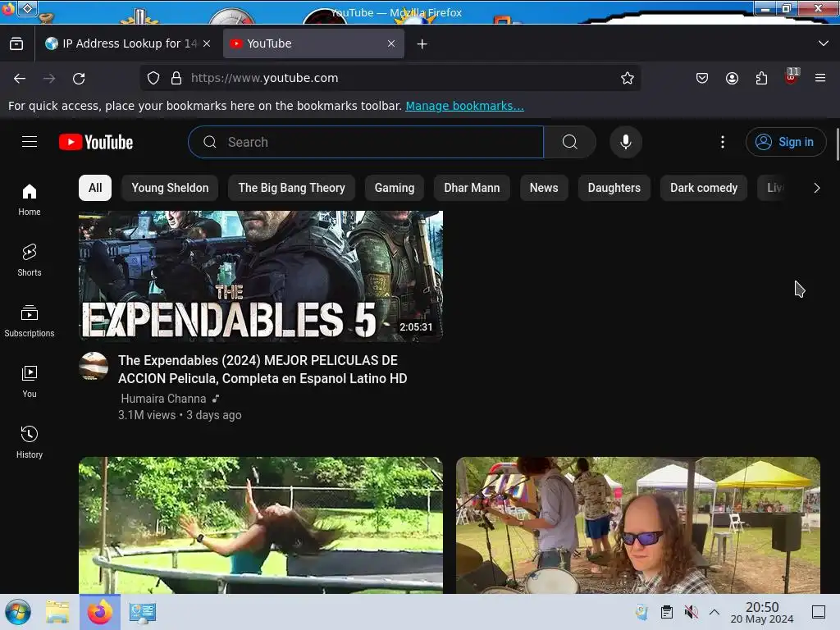List all tabs dropdown arrow

(x=824, y=43)
